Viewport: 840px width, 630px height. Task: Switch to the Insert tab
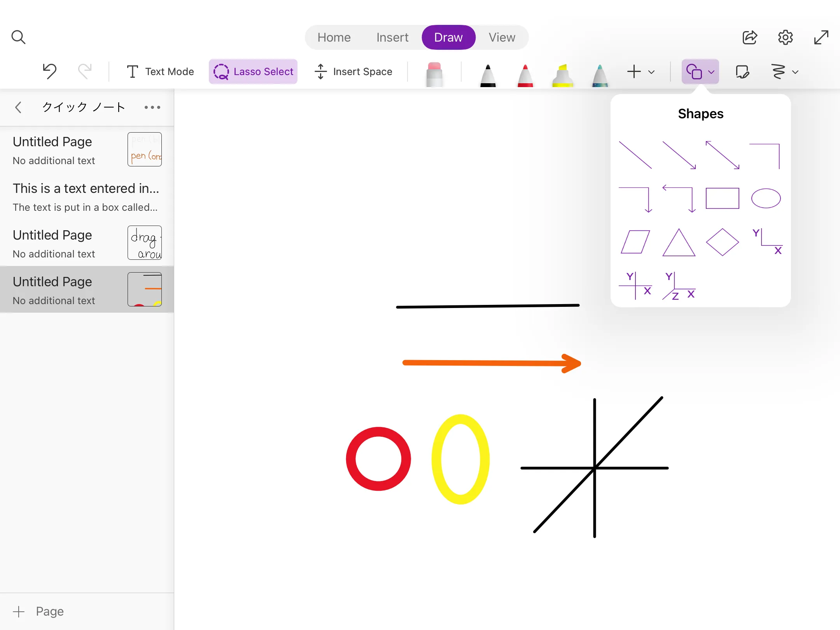click(392, 37)
